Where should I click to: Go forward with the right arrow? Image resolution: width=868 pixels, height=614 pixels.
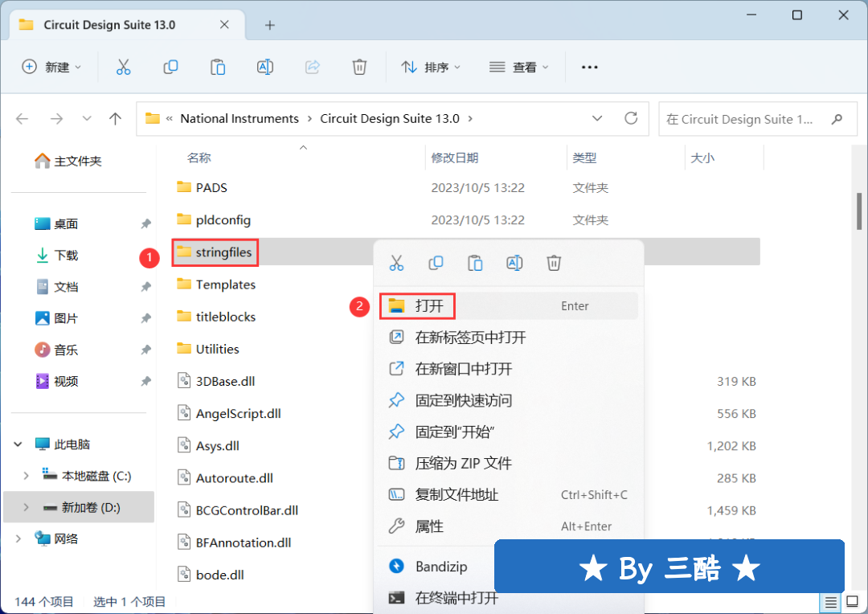56,118
